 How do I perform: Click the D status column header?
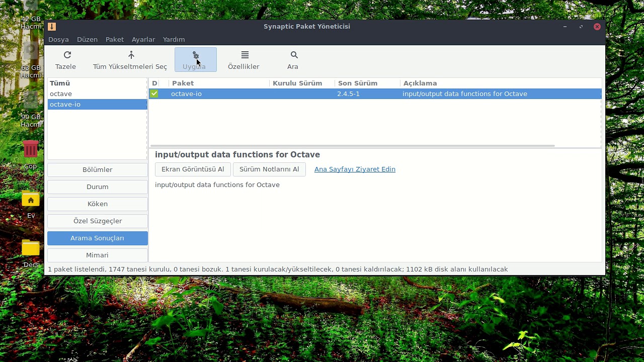[155, 83]
